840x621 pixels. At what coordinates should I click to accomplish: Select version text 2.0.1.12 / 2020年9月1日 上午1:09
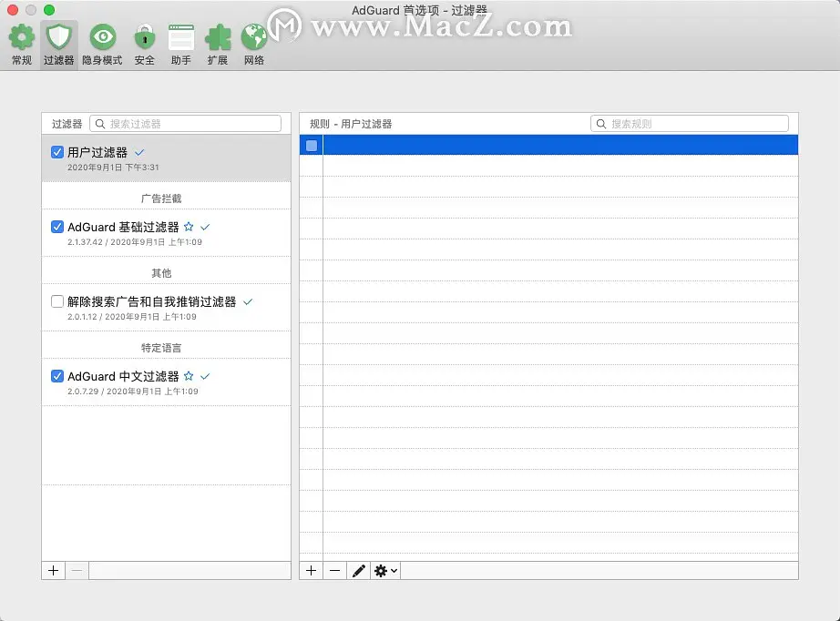point(132,317)
